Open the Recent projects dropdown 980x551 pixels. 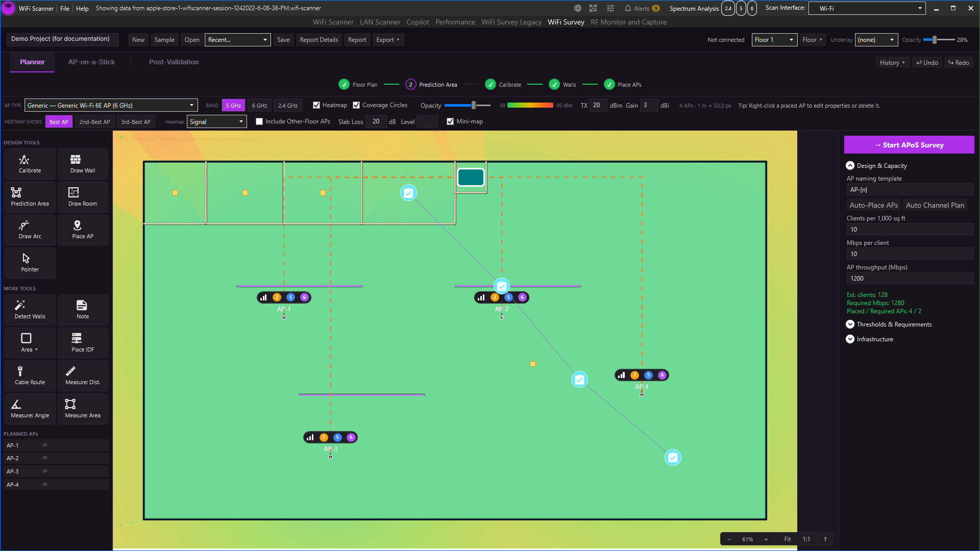click(237, 40)
